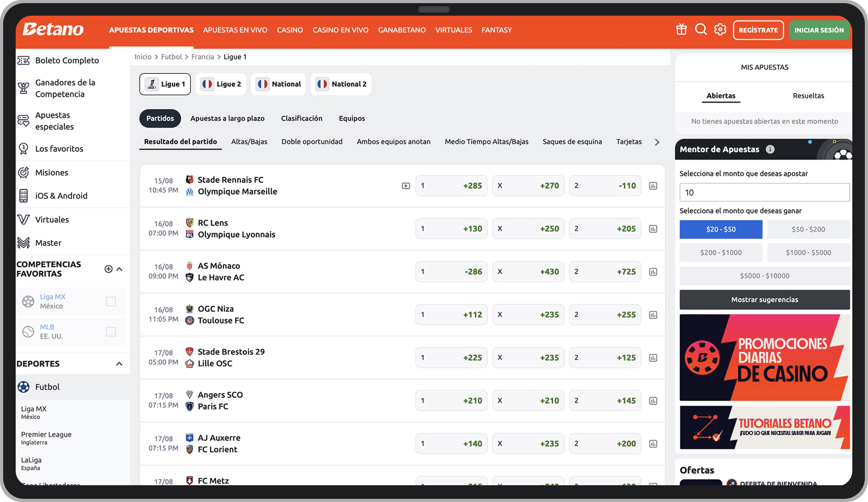Open stats icon for OGC Niza vs Toulouse
The image size is (868, 502).
point(653,315)
